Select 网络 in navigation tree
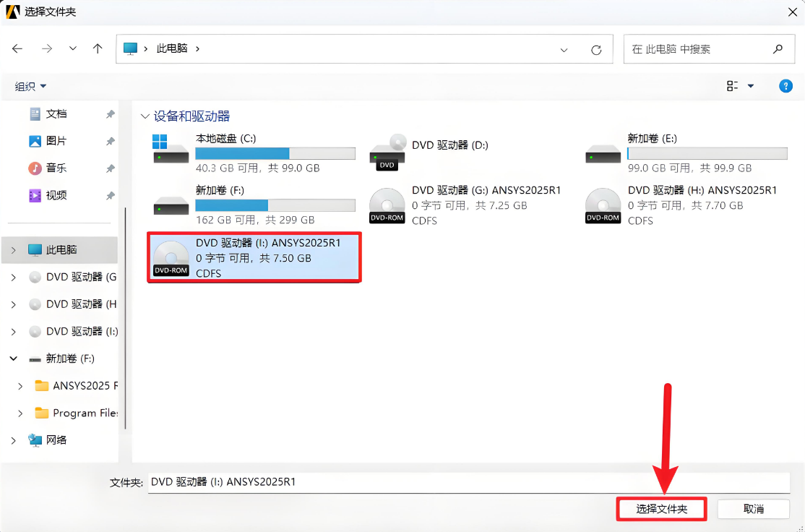 [48, 440]
